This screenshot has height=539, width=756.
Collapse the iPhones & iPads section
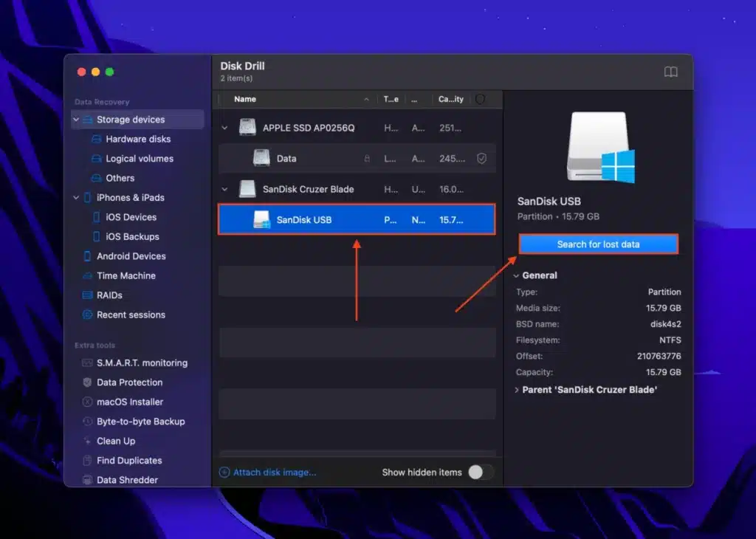coord(76,198)
